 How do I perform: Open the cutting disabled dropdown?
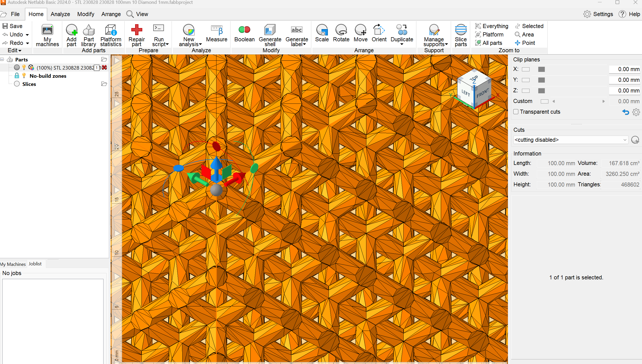click(x=570, y=140)
